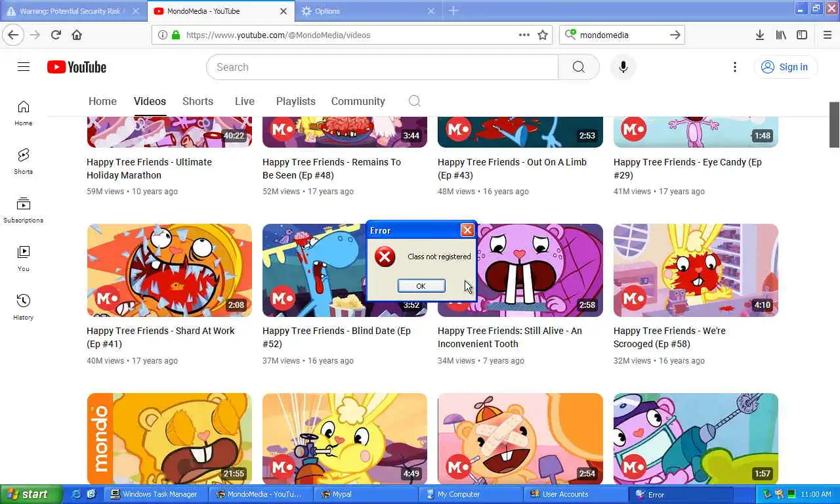Click the page vertical scrollbar thumb

coord(834,125)
